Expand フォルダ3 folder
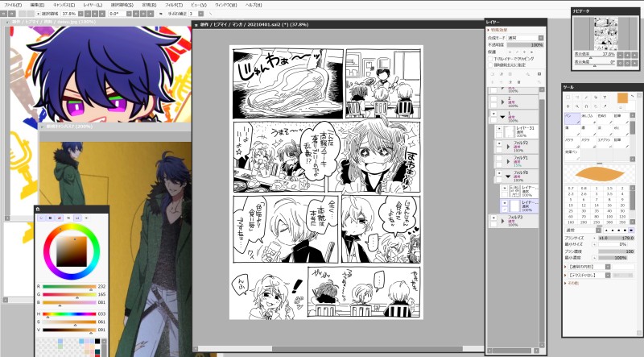 (502, 222)
